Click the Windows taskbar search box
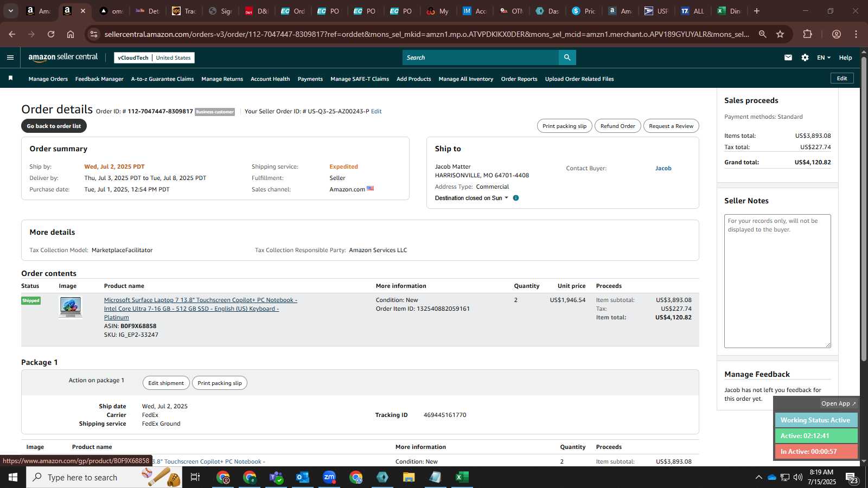 (104, 477)
